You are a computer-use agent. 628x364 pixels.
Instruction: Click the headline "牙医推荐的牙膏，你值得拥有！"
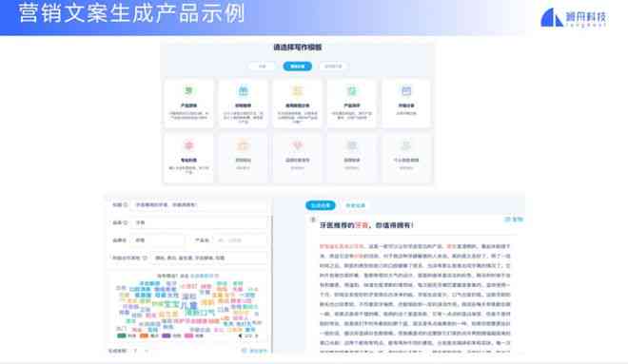[x=366, y=225]
